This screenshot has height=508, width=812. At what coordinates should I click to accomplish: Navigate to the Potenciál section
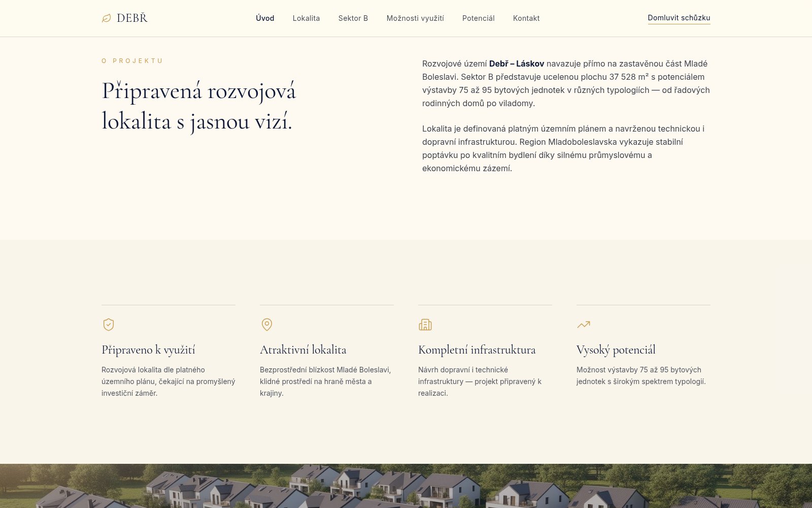(x=479, y=18)
